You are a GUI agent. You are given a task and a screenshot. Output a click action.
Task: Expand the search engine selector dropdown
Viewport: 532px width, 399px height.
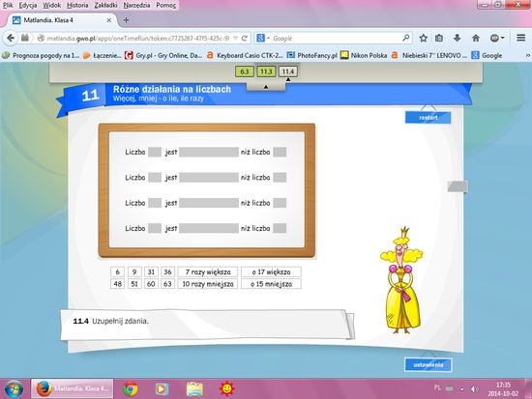[263, 39]
